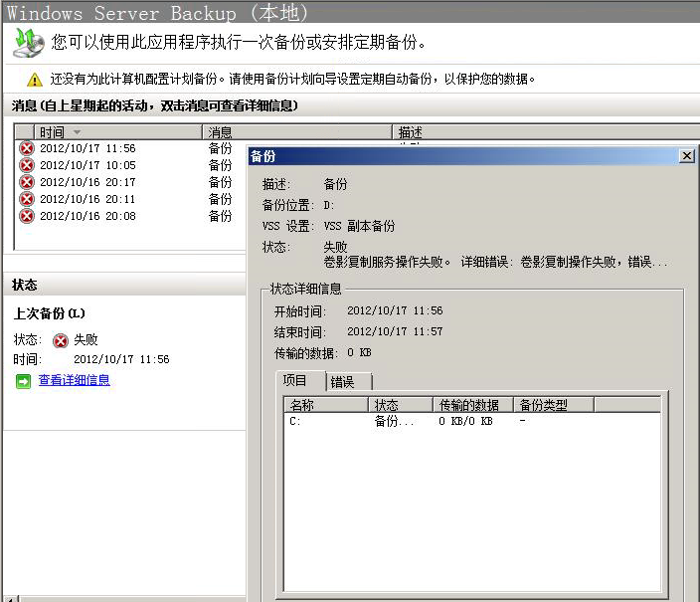Screen dimensions: 700x602
Task: Click the error icon for 2012/10/16 20:08
Action: point(27,216)
